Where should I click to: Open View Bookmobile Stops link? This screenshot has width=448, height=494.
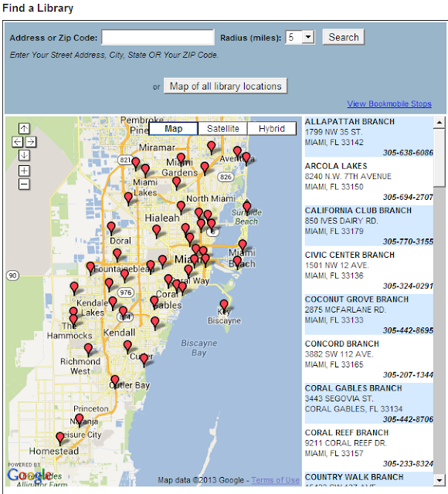click(x=389, y=103)
